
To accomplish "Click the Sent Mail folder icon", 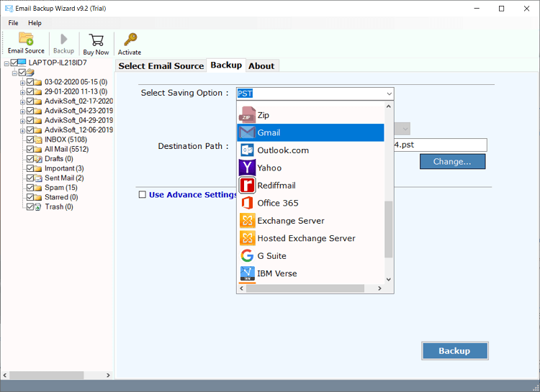I will coord(38,178).
